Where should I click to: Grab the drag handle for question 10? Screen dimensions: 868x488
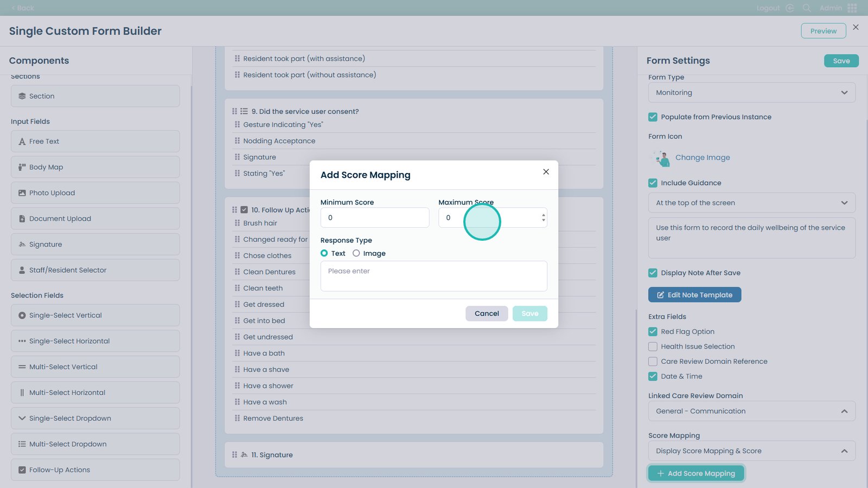pyautogui.click(x=234, y=210)
